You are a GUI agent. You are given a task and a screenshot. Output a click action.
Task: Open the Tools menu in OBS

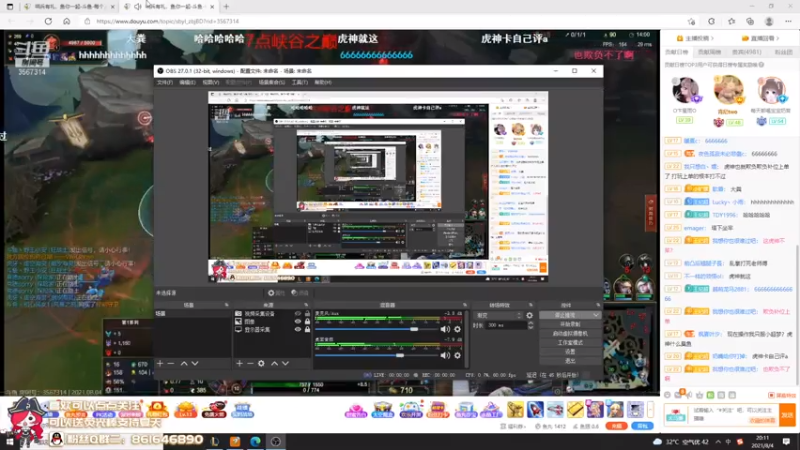tap(299, 82)
